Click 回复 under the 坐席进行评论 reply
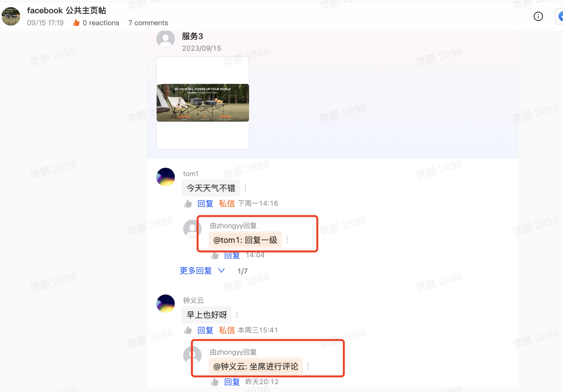Image resolution: width=563 pixels, height=392 pixels. click(232, 382)
